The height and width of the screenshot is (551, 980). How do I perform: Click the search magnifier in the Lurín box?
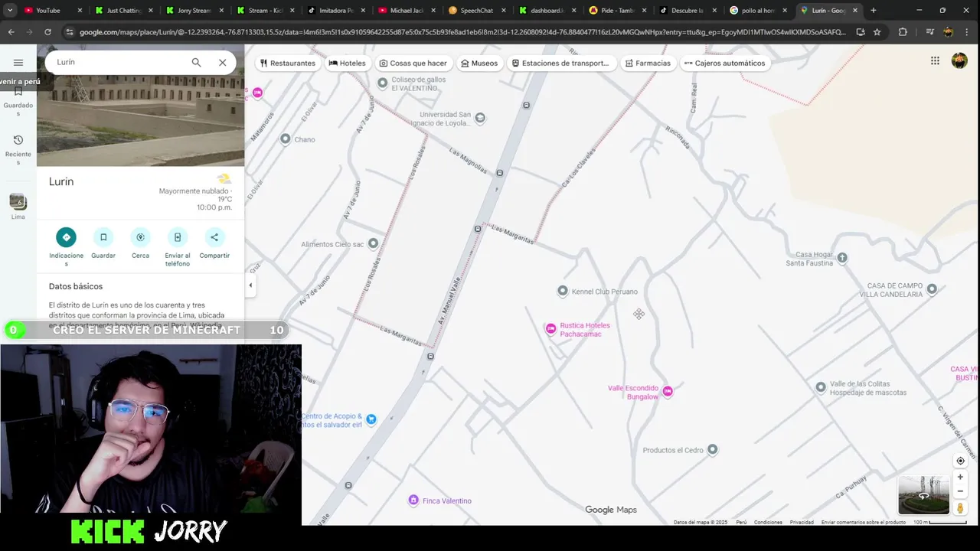click(x=197, y=63)
